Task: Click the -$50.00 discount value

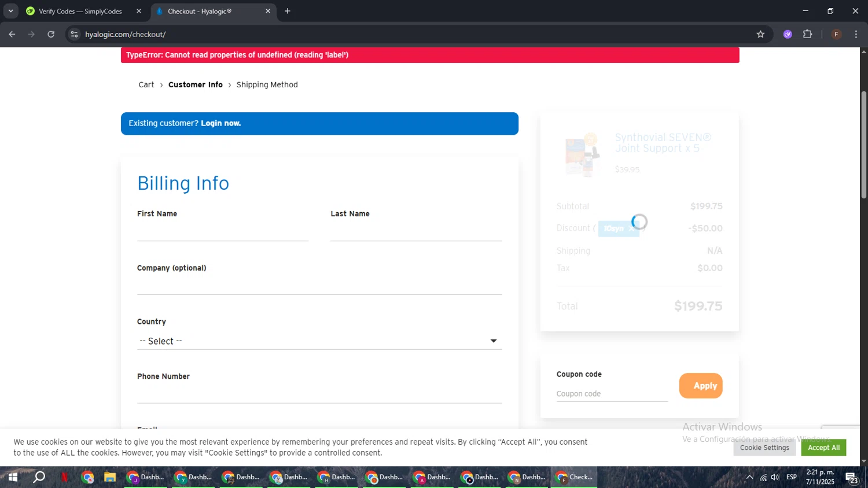Action: 705,228
